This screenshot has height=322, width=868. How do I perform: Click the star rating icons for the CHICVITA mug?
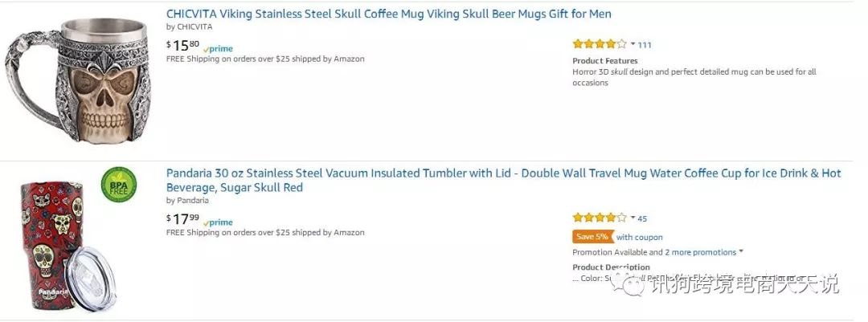point(599,44)
